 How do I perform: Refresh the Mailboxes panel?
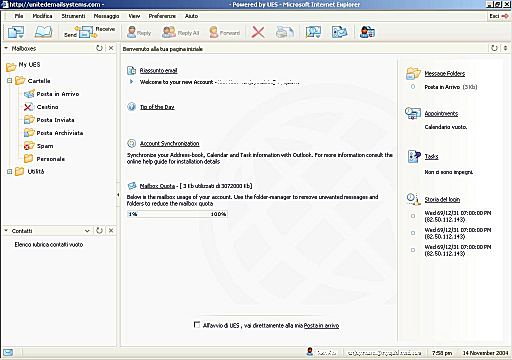[x=99, y=48]
